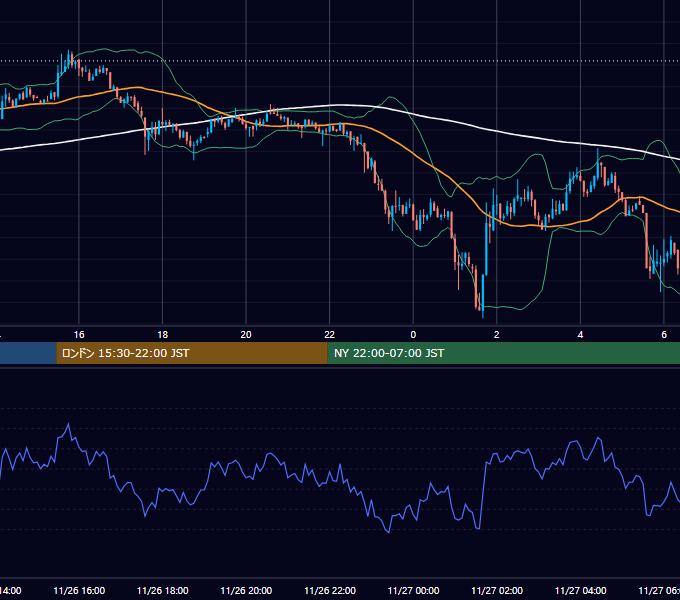Click the 11/26 22:00 label on lower axis

(x=330, y=590)
